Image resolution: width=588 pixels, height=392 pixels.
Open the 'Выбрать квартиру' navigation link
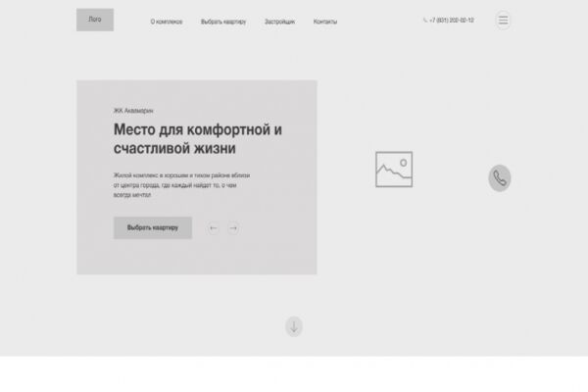[x=223, y=22]
